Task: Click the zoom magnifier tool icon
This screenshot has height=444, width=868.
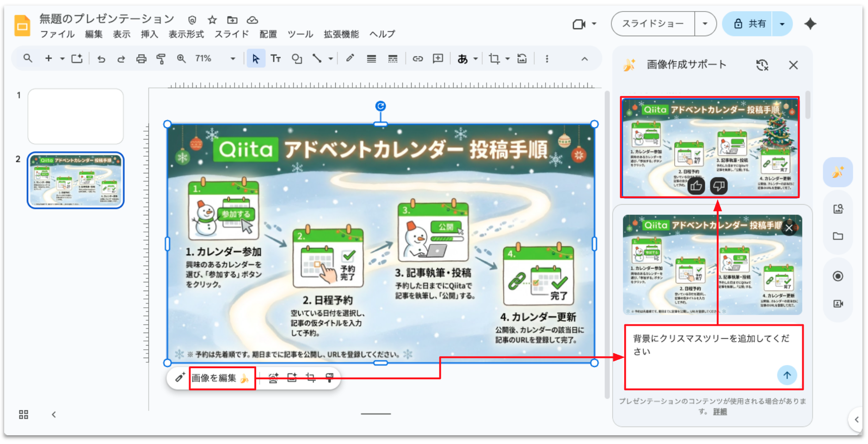Action: pyautogui.click(x=181, y=59)
